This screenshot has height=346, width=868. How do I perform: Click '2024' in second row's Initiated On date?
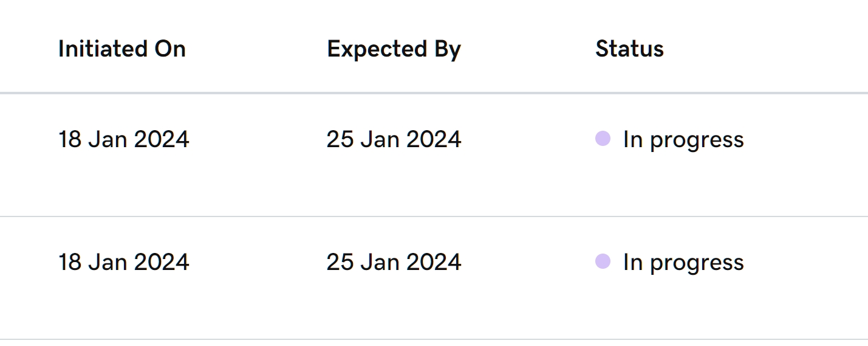pos(162,262)
